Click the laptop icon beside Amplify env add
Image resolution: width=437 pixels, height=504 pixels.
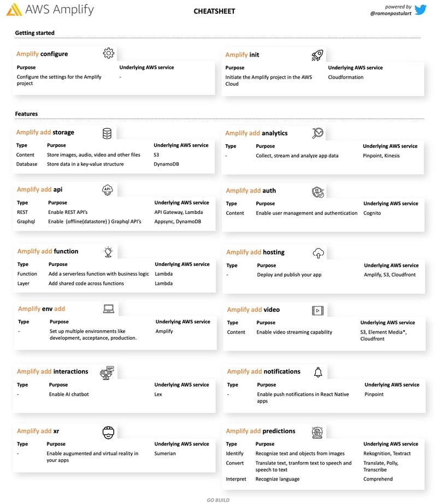108,309
